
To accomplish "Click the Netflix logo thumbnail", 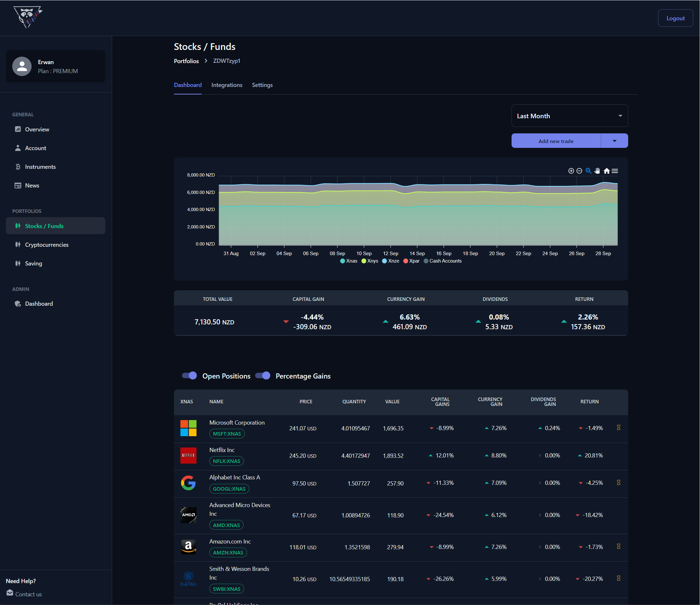I will pos(188,455).
